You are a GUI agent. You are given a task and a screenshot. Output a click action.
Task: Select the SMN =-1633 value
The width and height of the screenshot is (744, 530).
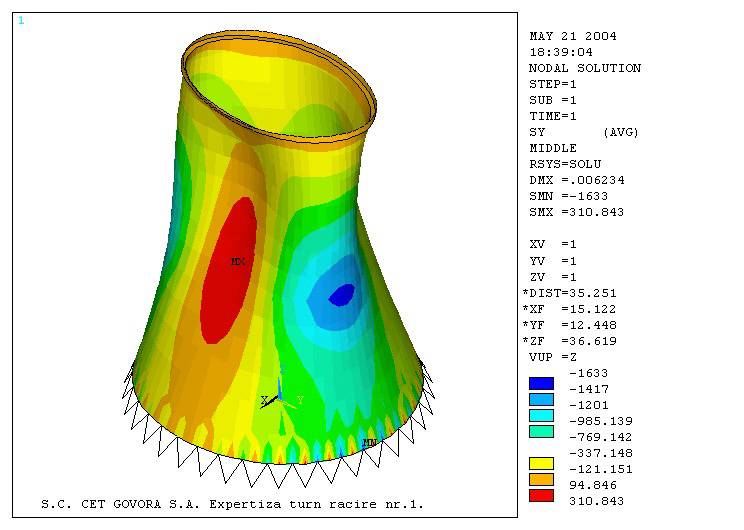click(568, 196)
